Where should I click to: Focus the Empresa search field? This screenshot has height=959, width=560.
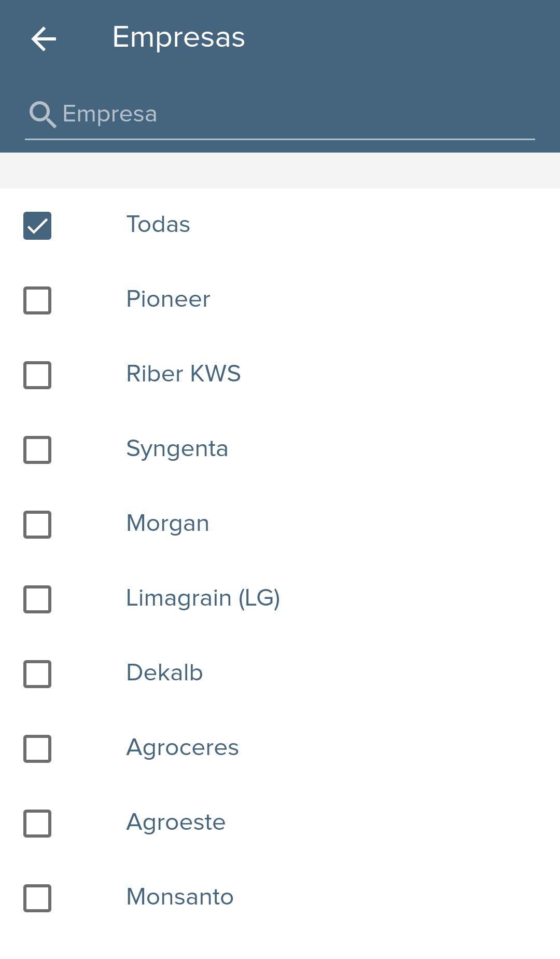[x=280, y=114]
